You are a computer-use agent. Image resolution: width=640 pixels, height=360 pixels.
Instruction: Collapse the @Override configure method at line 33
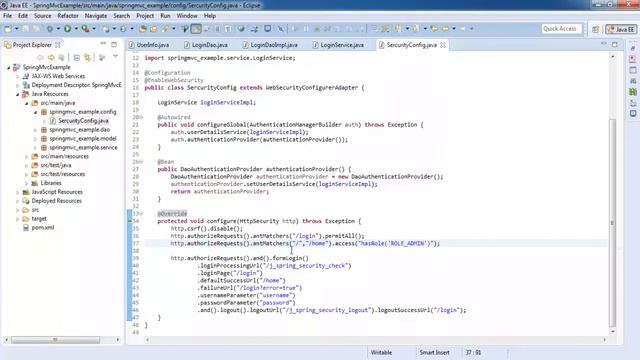click(x=141, y=213)
